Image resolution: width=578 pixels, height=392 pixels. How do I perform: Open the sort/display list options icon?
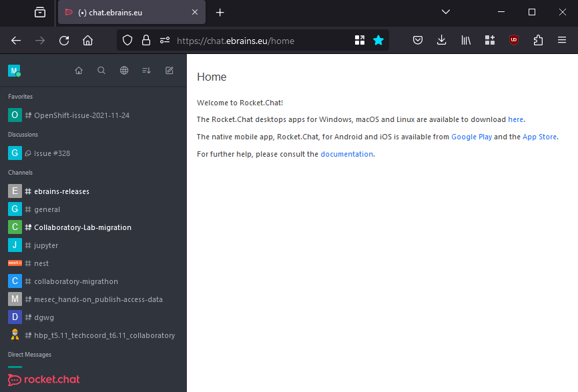click(x=146, y=70)
